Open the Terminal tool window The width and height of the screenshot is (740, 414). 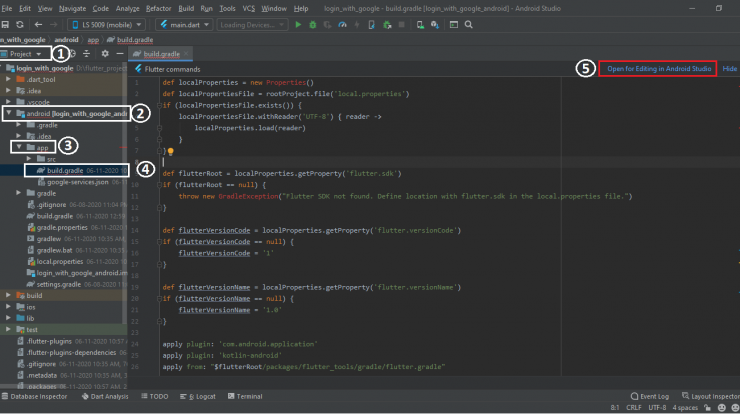(x=245, y=397)
